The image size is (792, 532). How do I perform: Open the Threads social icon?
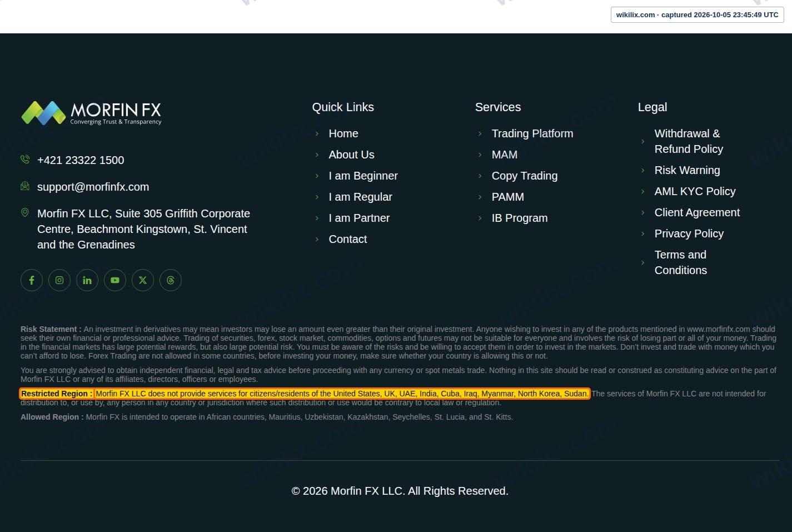171,280
